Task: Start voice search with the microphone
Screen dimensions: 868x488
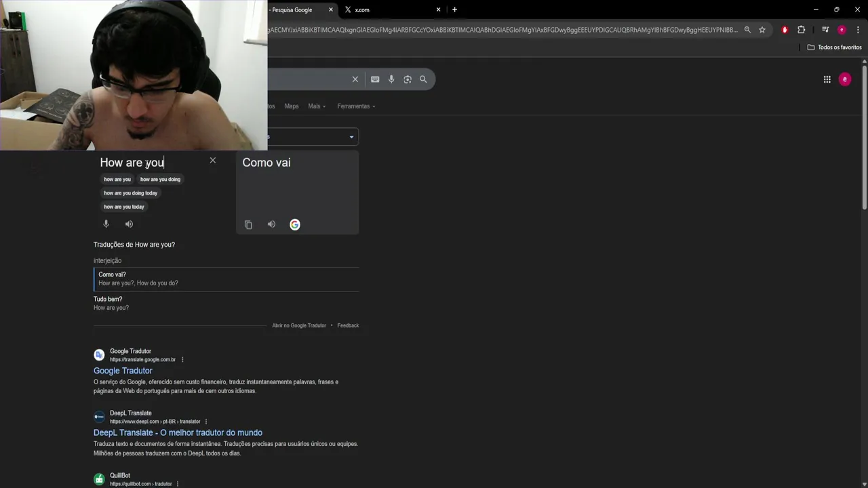Action: 391,79
